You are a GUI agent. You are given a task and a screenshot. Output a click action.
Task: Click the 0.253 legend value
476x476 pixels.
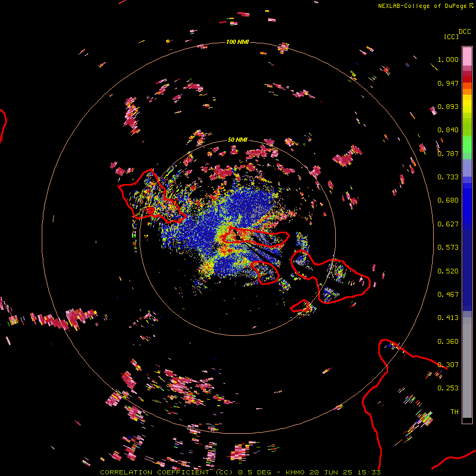coord(448,388)
